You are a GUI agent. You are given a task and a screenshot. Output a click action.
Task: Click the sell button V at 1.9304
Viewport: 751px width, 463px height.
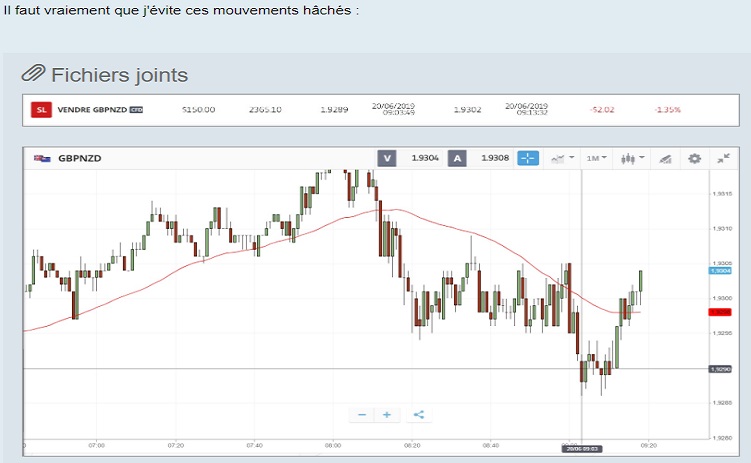tap(387, 158)
